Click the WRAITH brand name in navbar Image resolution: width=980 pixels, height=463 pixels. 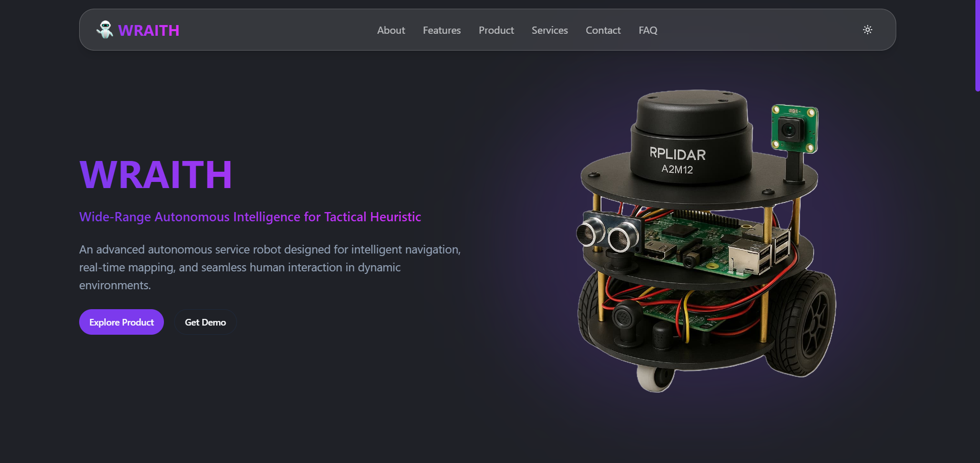149,30
